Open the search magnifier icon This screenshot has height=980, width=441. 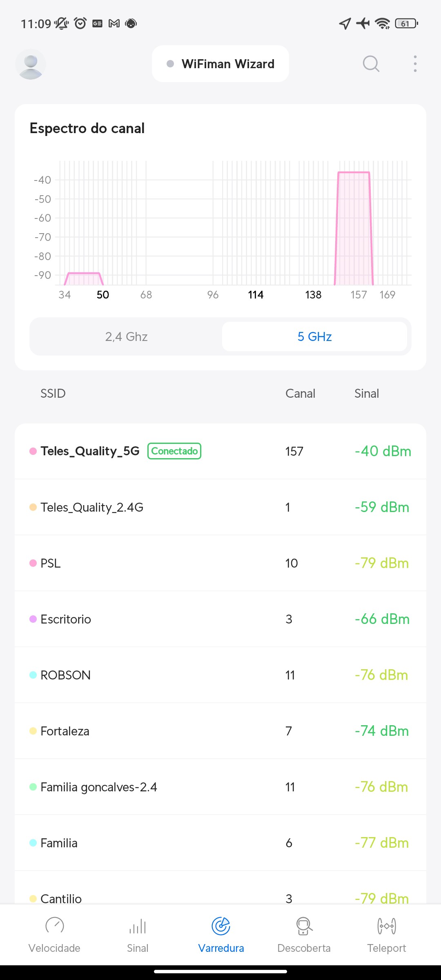371,64
